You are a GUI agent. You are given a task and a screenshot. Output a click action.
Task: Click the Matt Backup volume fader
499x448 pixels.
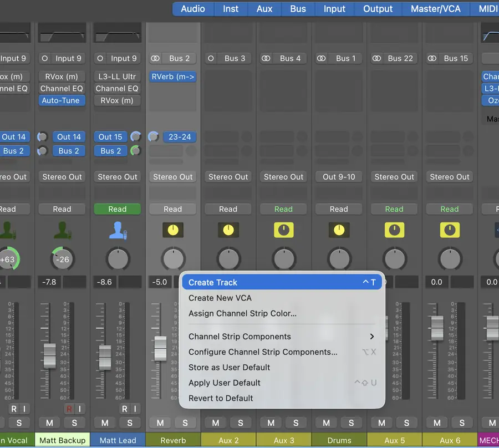(50, 355)
